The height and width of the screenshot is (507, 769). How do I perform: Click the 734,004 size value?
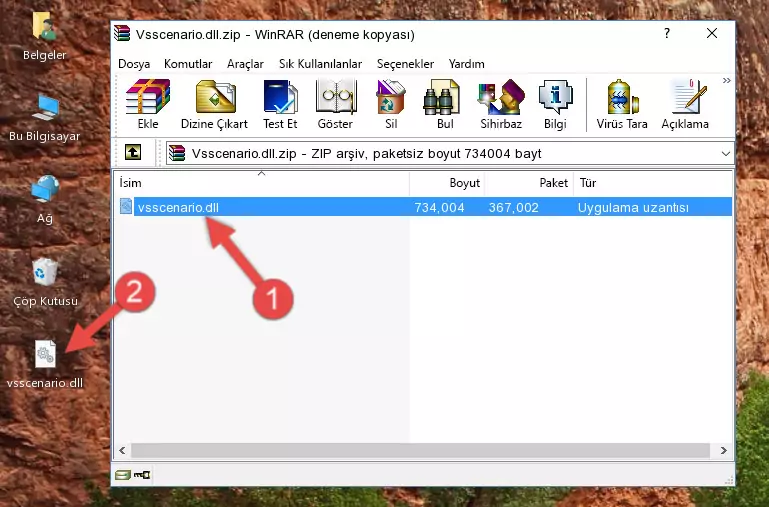[x=439, y=207]
